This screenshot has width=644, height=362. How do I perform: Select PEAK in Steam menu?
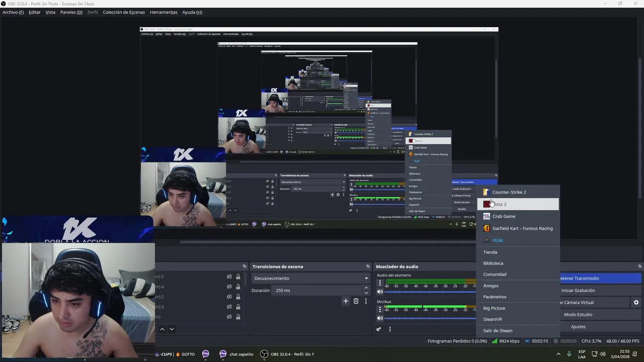click(518, 240)
